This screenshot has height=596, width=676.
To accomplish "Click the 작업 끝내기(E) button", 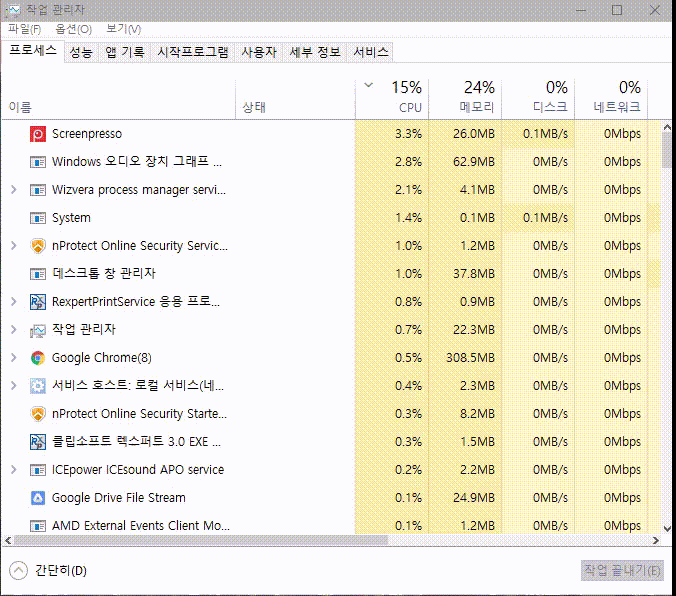I will point(622,571).
